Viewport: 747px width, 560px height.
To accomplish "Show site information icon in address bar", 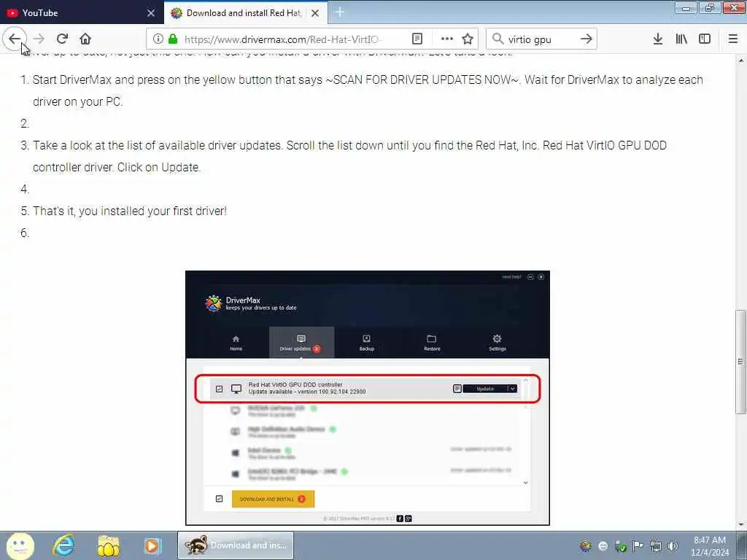I will [x=158, y=39].
